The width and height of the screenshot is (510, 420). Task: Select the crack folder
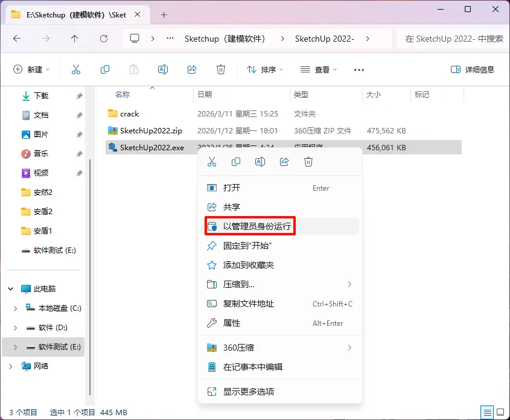pyautogui.click(x=129, y=114)
